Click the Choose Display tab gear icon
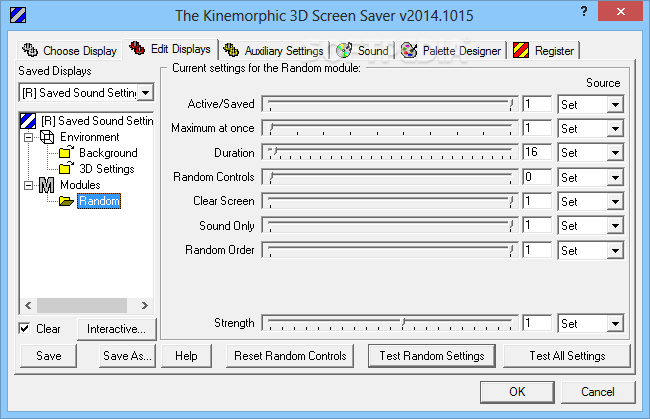 tap(30, 50)
